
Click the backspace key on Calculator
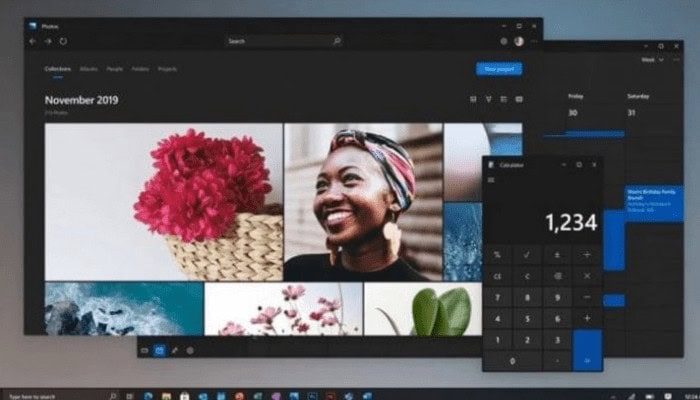557,276
